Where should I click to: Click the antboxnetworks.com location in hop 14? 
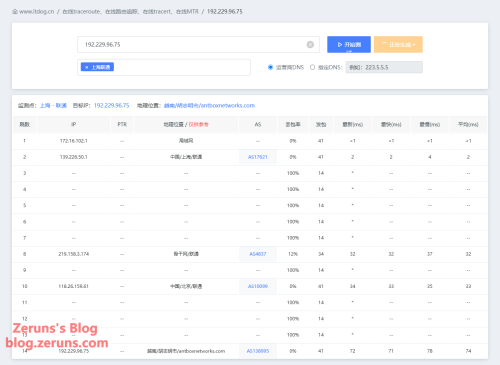(x=186, y=351)
